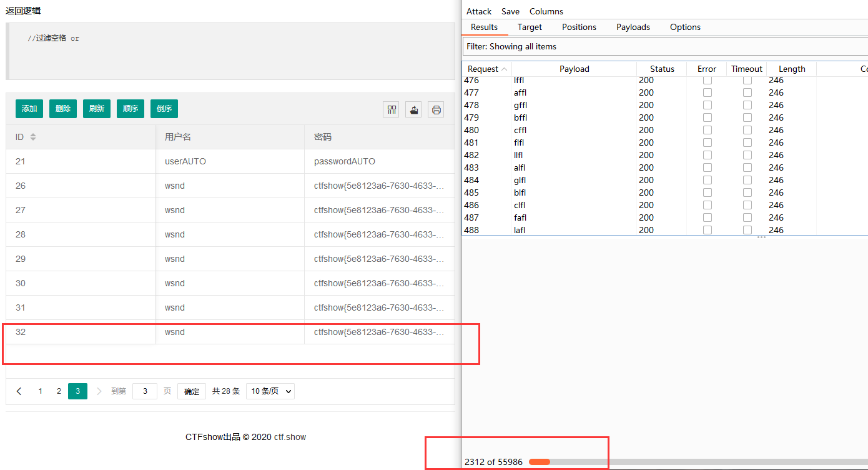Sort ascending via Request column arrow

point(505,69)
